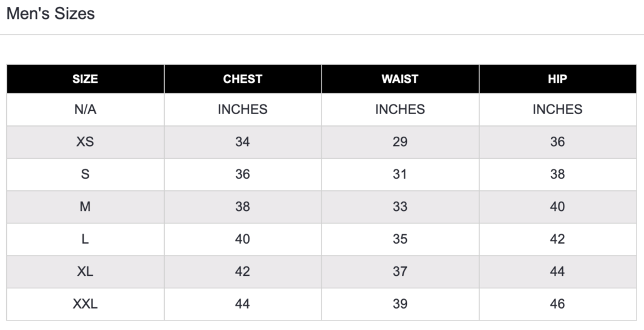Click the Men's Sizes heading
This screenshot has height=330, width=644.
pyautogui.click(x=50, y=14)
